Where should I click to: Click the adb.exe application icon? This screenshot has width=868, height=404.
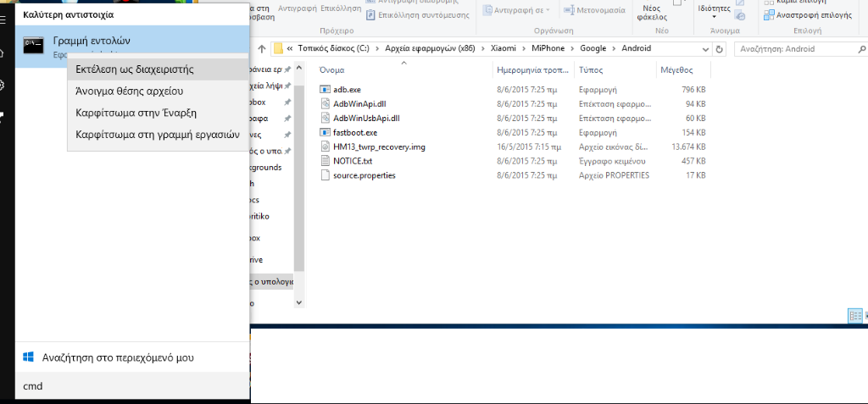click(x=326, y=90)
